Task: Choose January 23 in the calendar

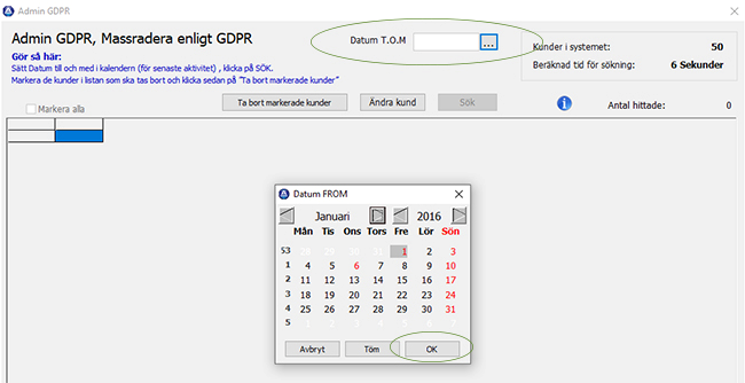Action: [427, 295]
